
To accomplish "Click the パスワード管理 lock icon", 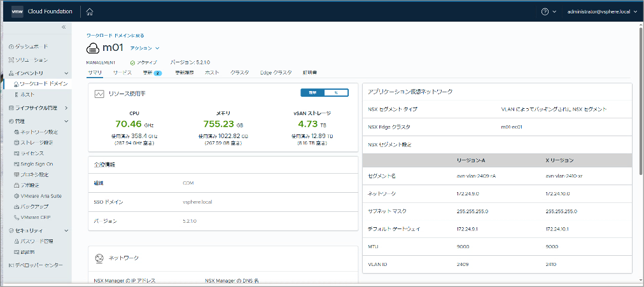I will [17, 241].
